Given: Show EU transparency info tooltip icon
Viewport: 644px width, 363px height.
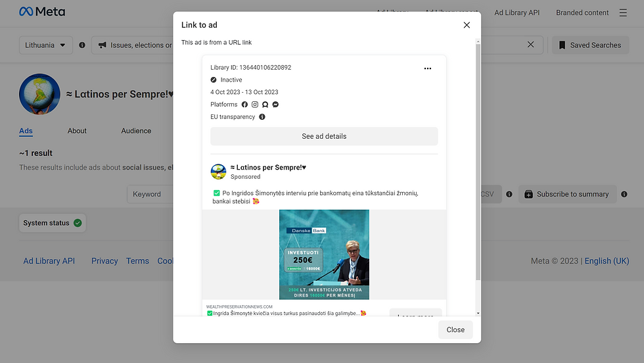Looking at the screenshot, I should point(262,117).
